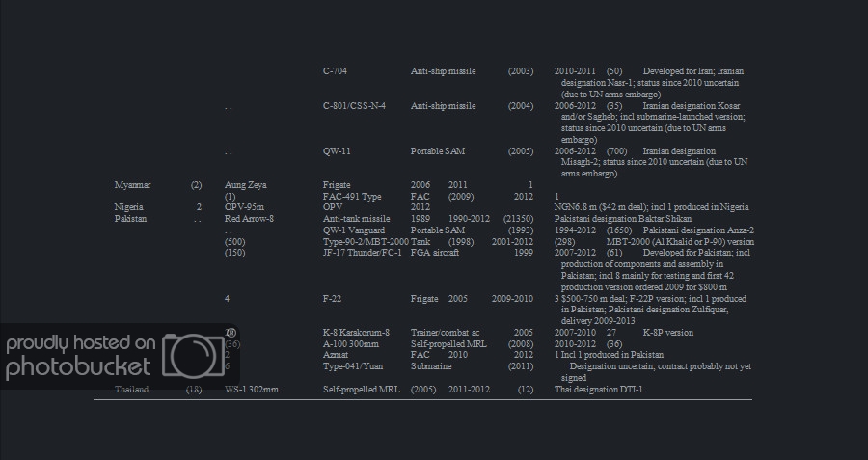Select the 'C-704' weapon designation
The image size is (868, 460).
[x=335, y=70]
